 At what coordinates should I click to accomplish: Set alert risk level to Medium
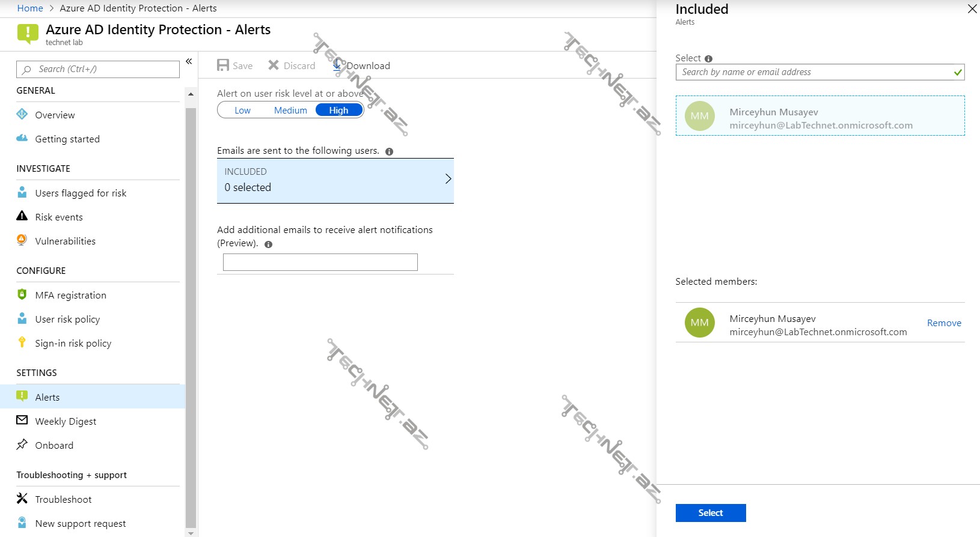click(x=290, y=111)
